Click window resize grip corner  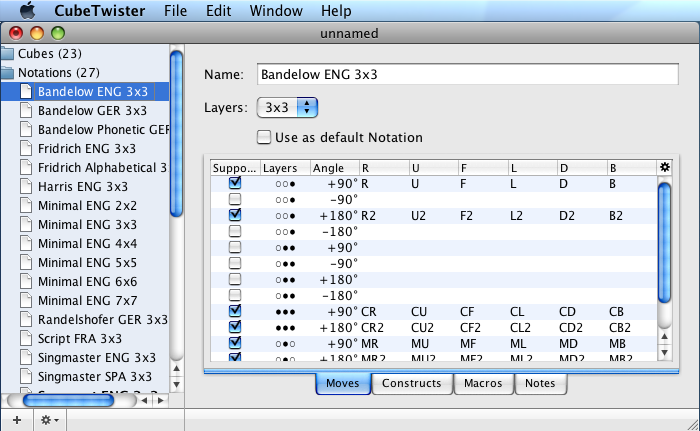(693, 424)
